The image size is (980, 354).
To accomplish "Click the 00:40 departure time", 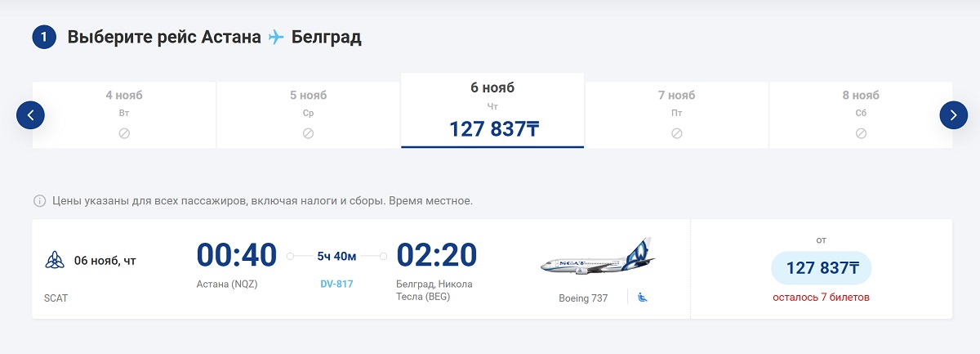I will coord(237,256).
